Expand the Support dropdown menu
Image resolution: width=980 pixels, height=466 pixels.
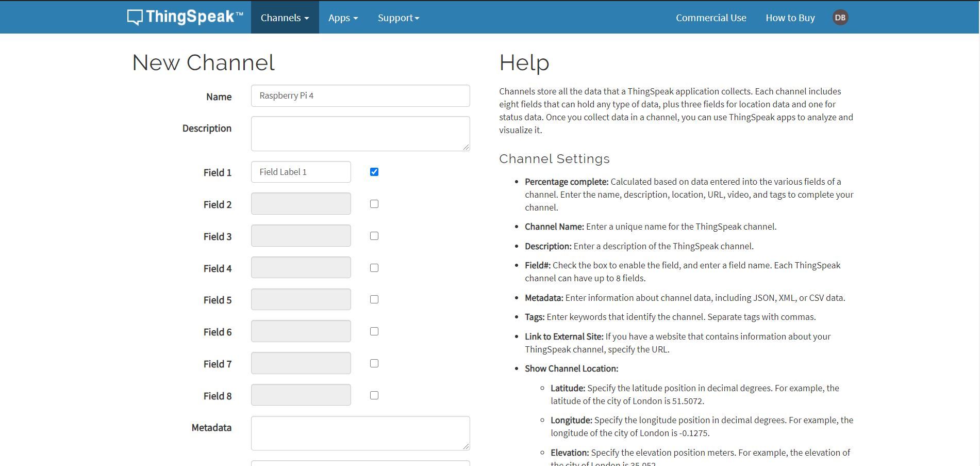click(398, 18)
